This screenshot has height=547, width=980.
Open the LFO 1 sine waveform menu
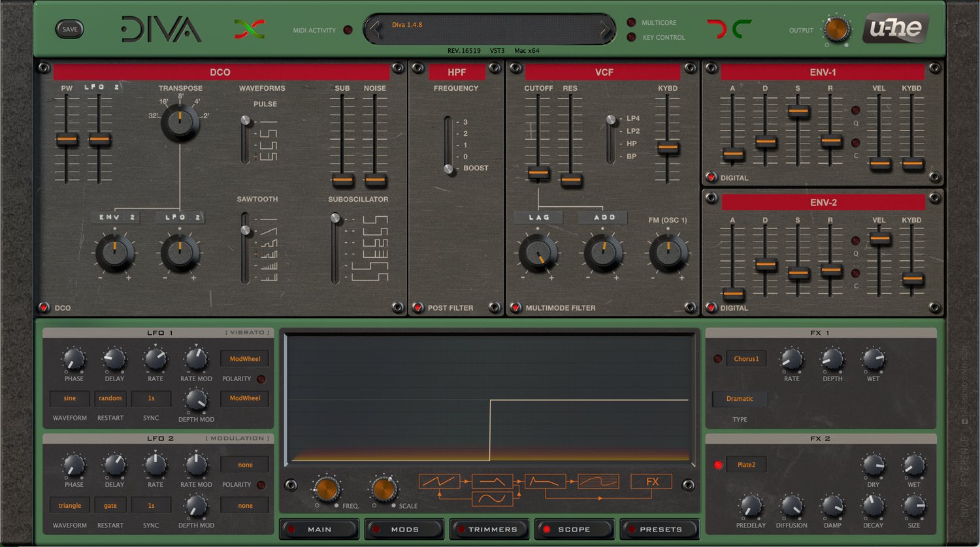pos(69,398)
